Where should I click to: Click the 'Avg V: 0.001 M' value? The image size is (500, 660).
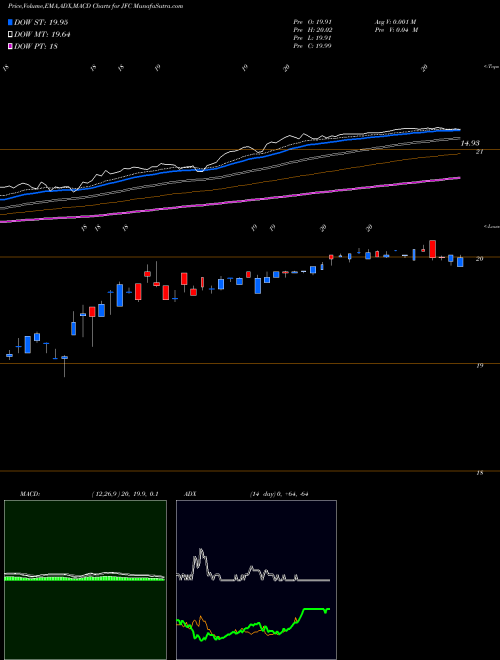pyautogui.click(x=396, y=22)
